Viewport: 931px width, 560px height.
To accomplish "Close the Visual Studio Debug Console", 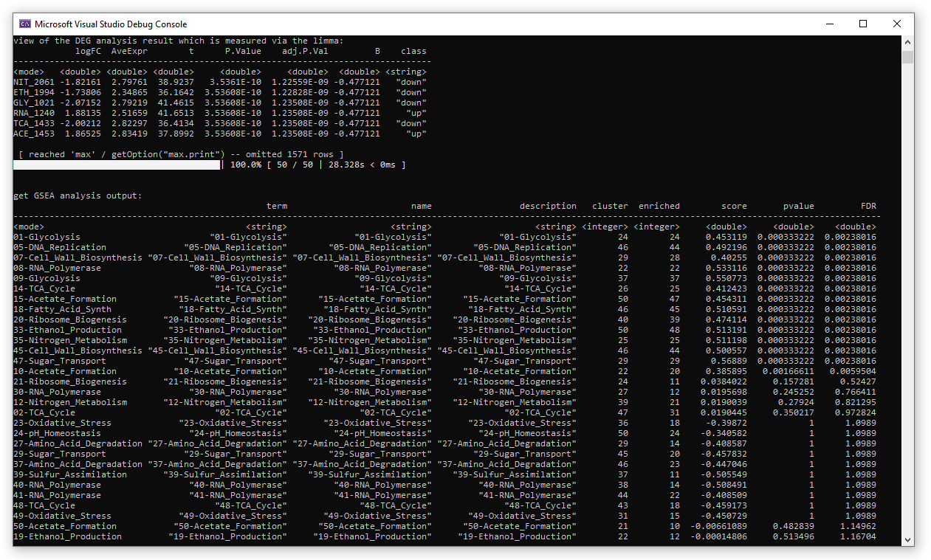I will [896, 24].
